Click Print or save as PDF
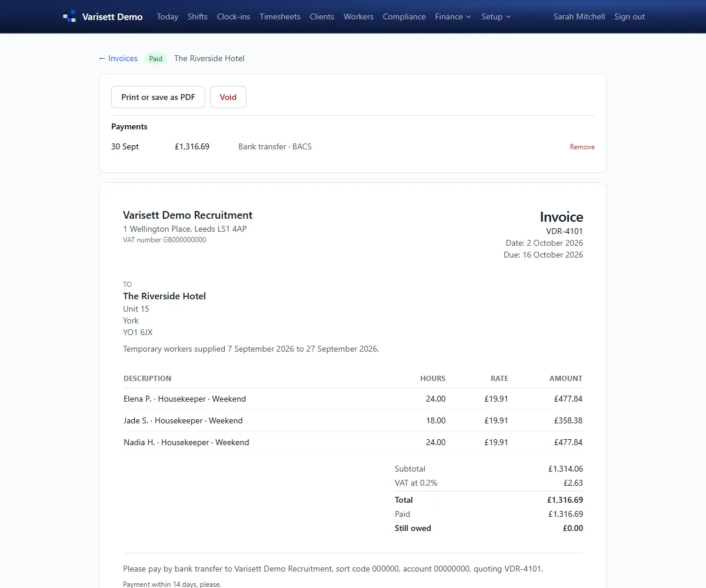The image size is (706, 588). (158, 97)
